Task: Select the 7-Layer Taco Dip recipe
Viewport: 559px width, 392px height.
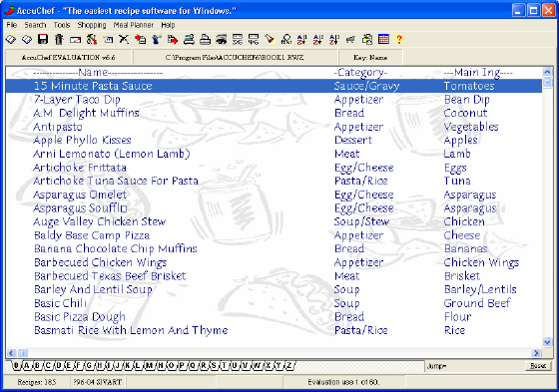Action: (x=274, y=100)
